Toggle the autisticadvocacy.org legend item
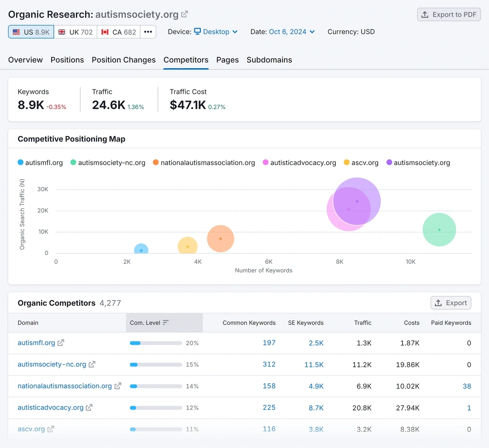This screenshot has width=489, height=448. (x=300, y=163)
